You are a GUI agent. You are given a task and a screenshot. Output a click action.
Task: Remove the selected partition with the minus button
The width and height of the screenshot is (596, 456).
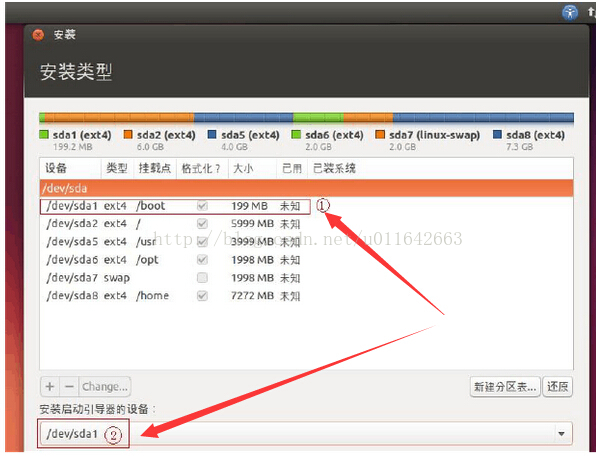point(69,386)
